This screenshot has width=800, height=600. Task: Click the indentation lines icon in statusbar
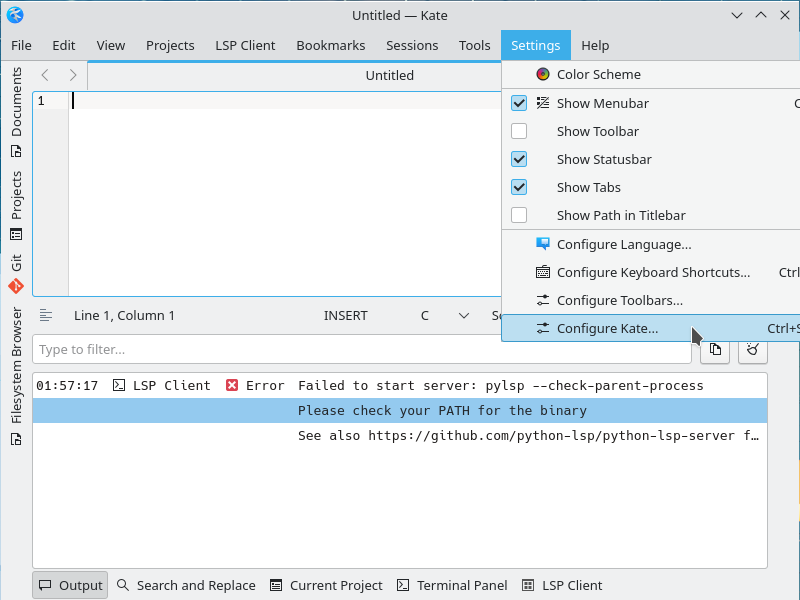pyautogui.click(x=46, y=315)
